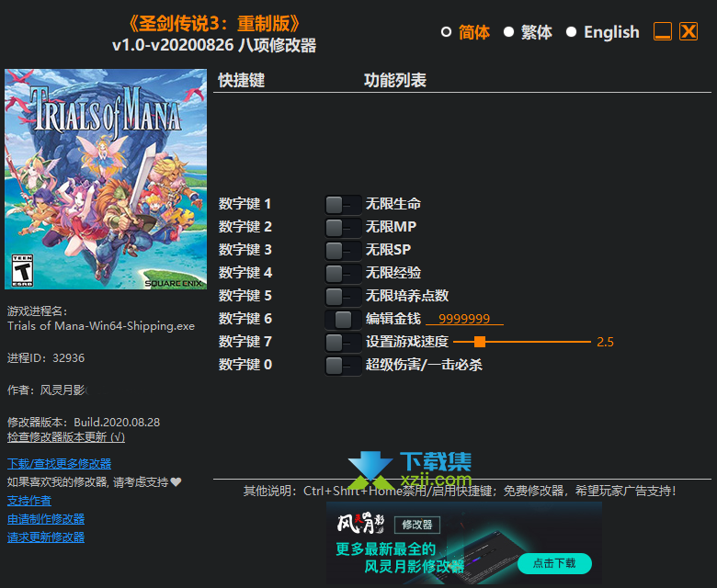Click the process name Trials of Mana-Win64-Shipping.exe
717x588 pixels.
(x=101, y=326)
